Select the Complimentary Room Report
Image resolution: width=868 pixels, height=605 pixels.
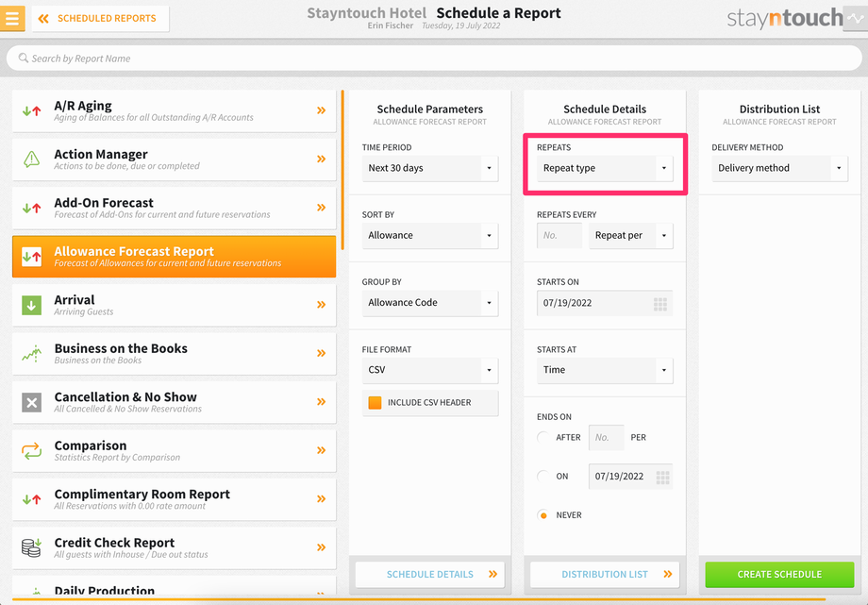coord(174,499)
